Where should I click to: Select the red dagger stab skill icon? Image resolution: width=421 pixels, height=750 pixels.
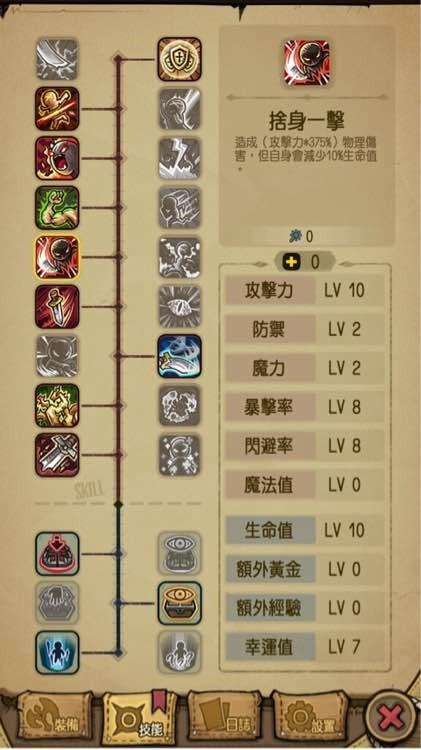point(57,307)
